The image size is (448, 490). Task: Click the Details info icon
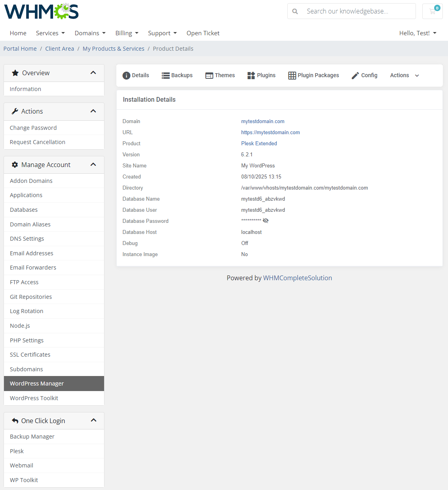pyautogui.click(x=126, y=75)
